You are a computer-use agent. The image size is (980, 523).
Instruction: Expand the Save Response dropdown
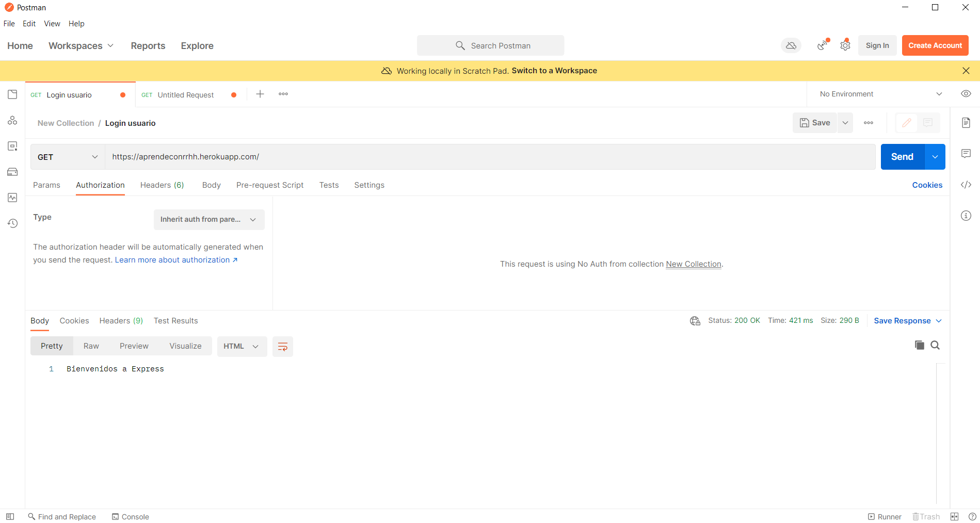(939, 320)
